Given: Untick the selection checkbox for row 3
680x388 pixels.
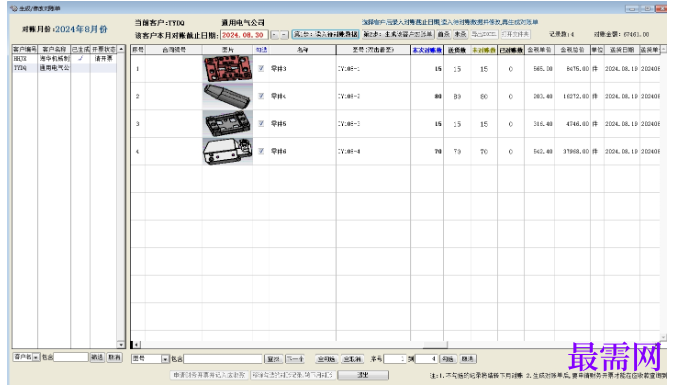Looking at the screenshot, I should pos(261,124).
